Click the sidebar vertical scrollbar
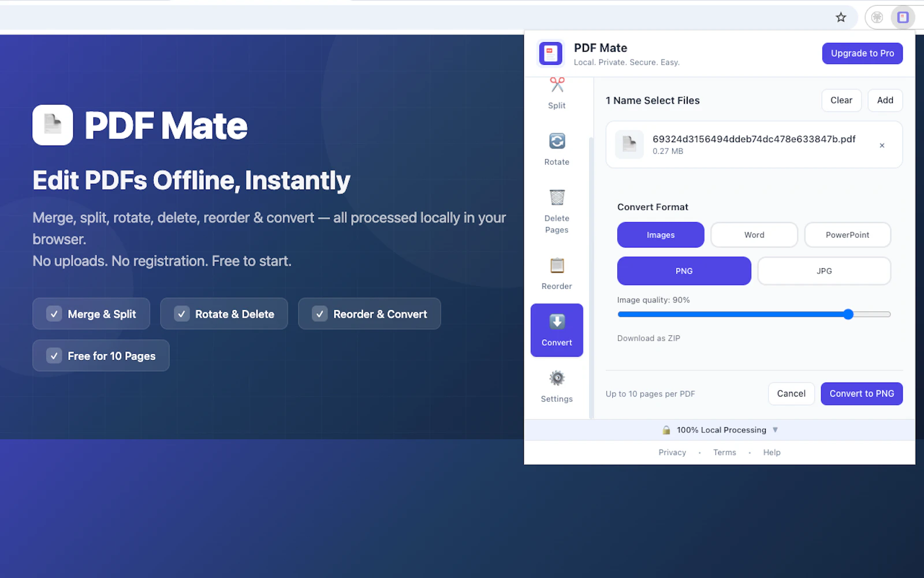Screen dimensions: 924x578 591,277
